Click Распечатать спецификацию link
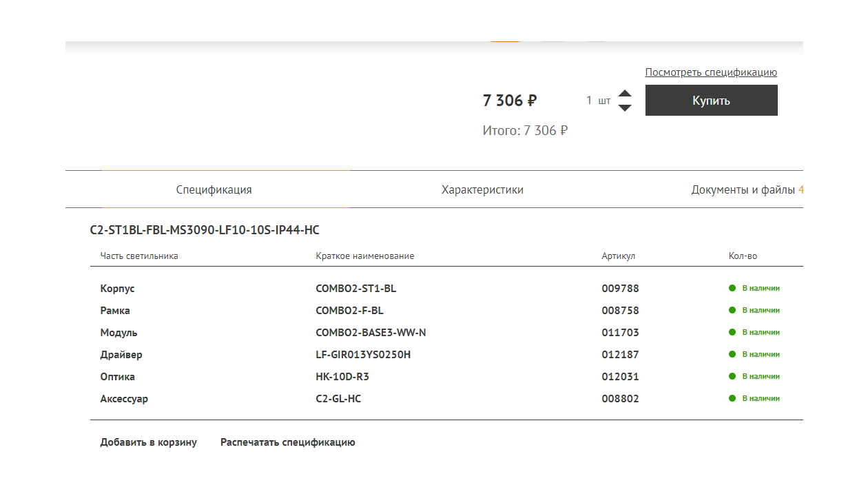The image size is (868, 496). (x=288, y=442)
